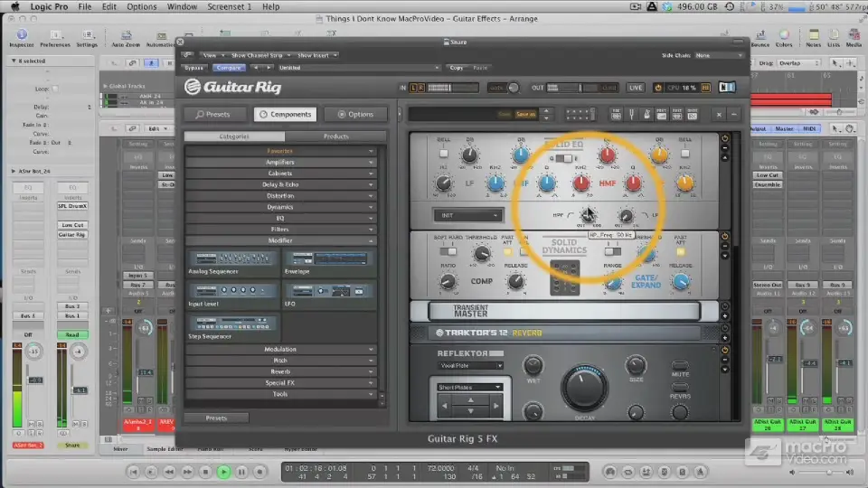Open the Notes panel icon
The image size is (868, 488).
[813, 38]
